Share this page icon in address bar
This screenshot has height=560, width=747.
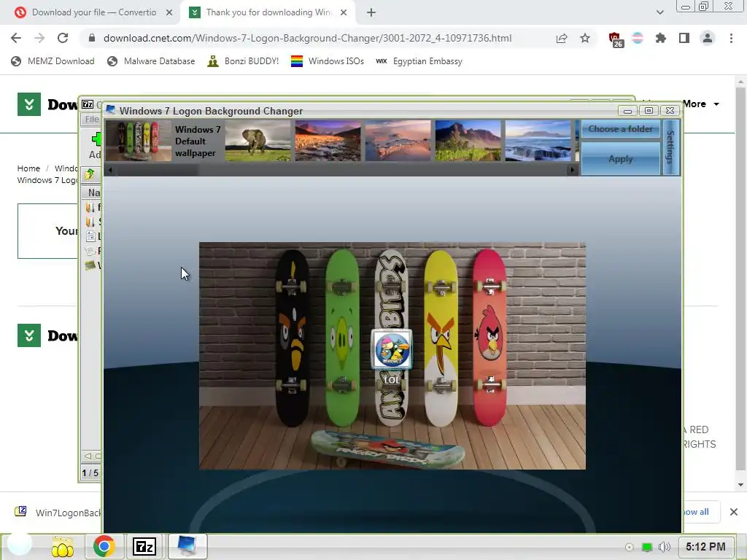point(562,38)
